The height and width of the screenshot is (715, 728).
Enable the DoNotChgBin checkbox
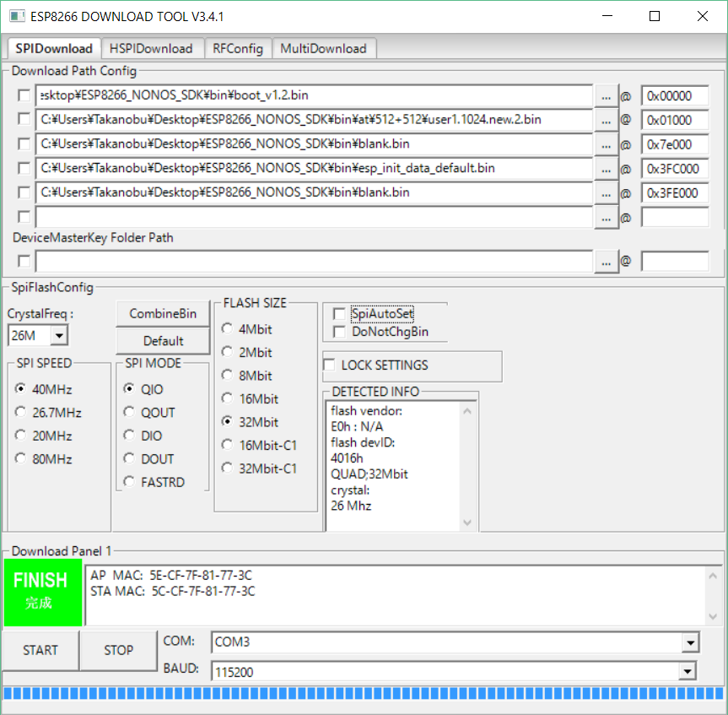(339, 332)
